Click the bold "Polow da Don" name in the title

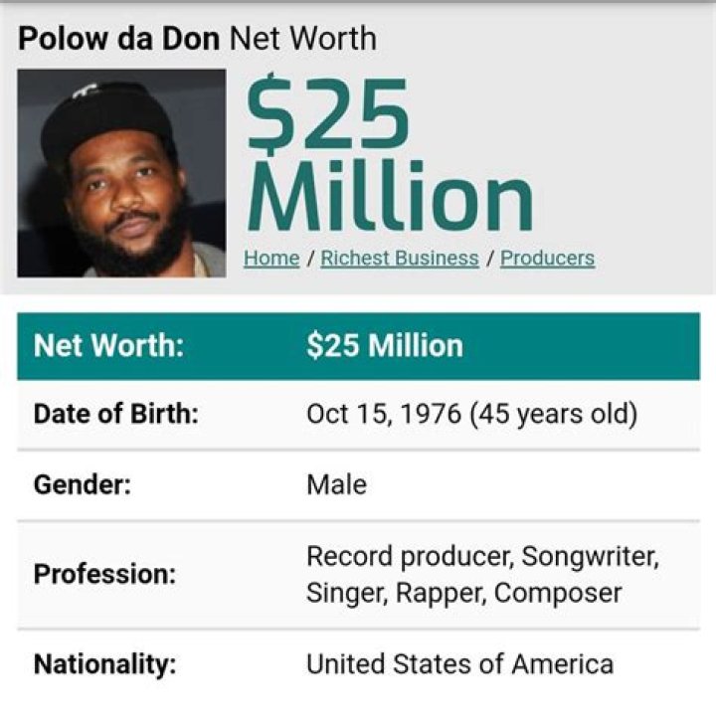pos(119,39)
